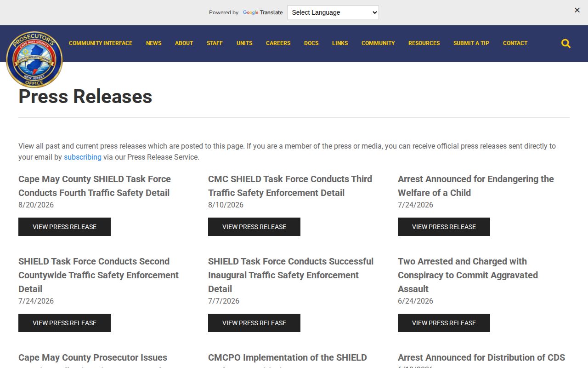Follow the subscribing link
The image size is (588, 368).
click(x=83, y=157)
